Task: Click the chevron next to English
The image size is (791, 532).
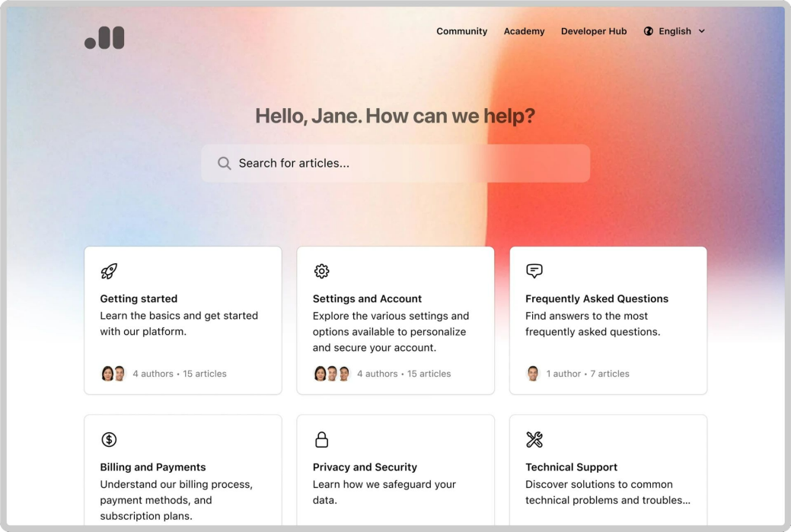Action: (x=702, y=31)
